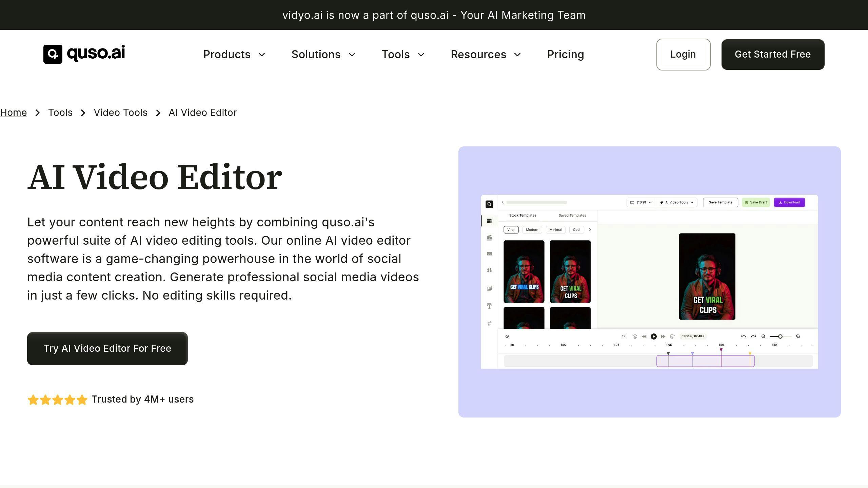Select the Minimal template filter
Viewport: 868px width, 488px height.
pyautogui.click(x=555, y=230)
